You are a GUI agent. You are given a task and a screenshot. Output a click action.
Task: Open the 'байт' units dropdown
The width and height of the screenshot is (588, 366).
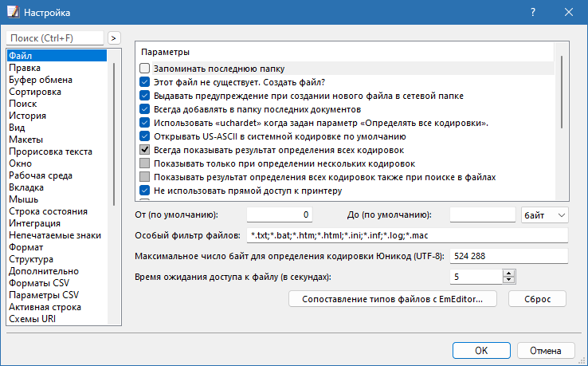coord(544,215)
